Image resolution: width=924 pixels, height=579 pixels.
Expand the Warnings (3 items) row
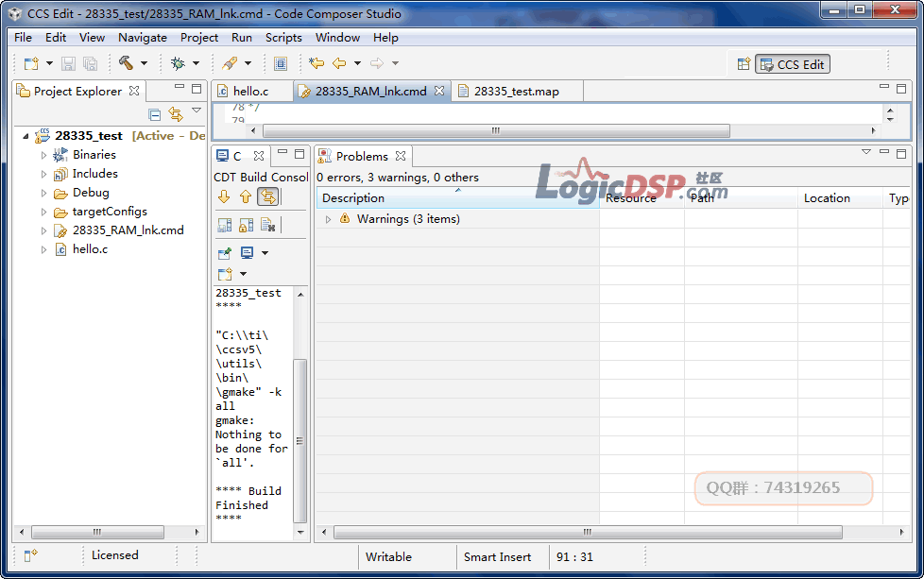coord(328,219)
